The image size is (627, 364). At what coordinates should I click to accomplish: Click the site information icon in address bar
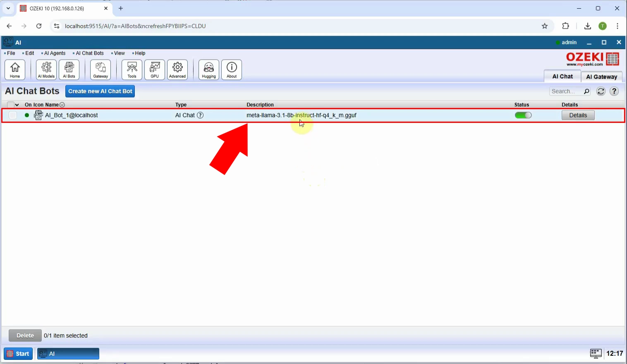pyautogui.click(x=57, y=26)
